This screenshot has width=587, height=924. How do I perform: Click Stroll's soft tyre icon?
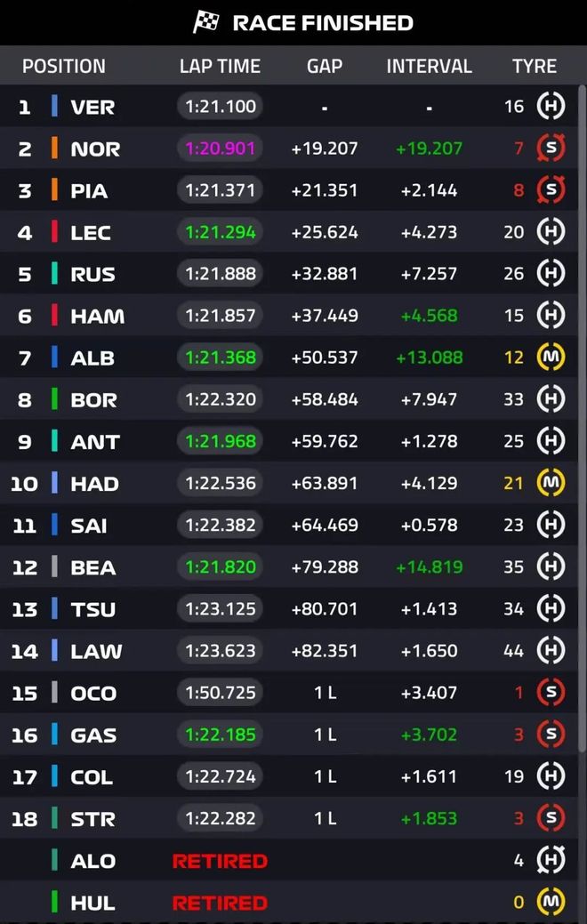tap(551, 818)
